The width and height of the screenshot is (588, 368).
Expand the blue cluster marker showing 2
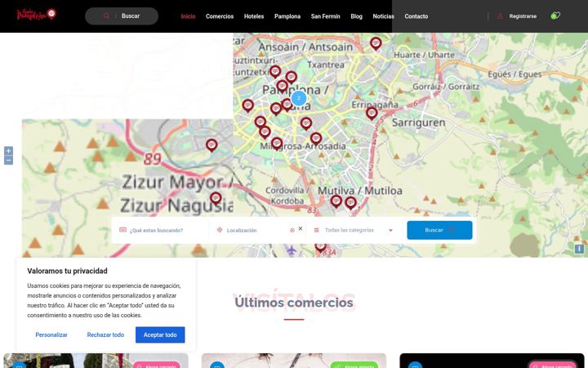[x=299, y=98]
